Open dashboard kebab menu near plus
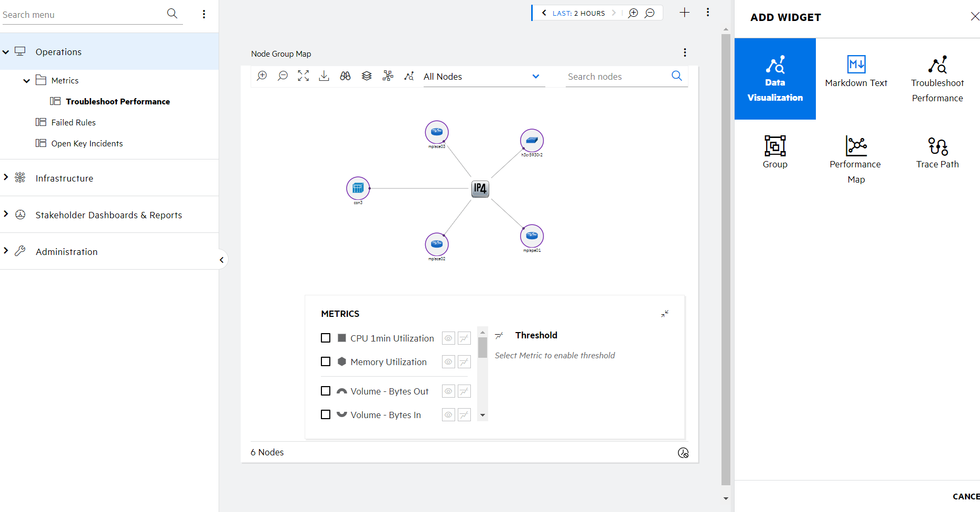Viewport: 980px width, 512px height. click(708, 13)
